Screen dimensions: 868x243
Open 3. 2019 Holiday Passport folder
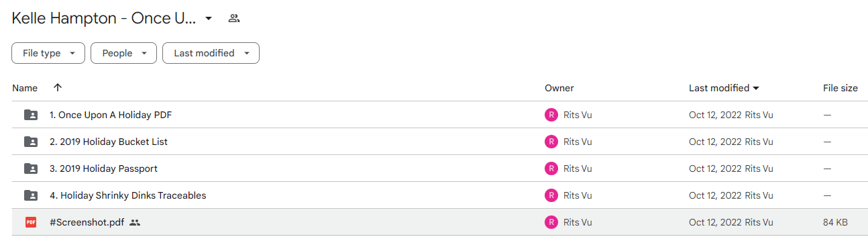[x=103, y=168]
